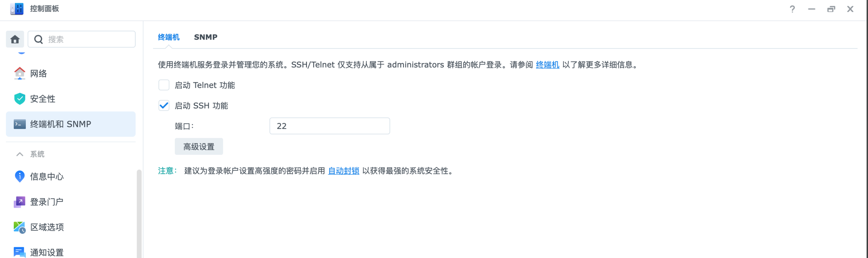The height and width of the screenshot is (258, 868).
Task: Select the 终端机 tab
Action: (x=169, y=37)
